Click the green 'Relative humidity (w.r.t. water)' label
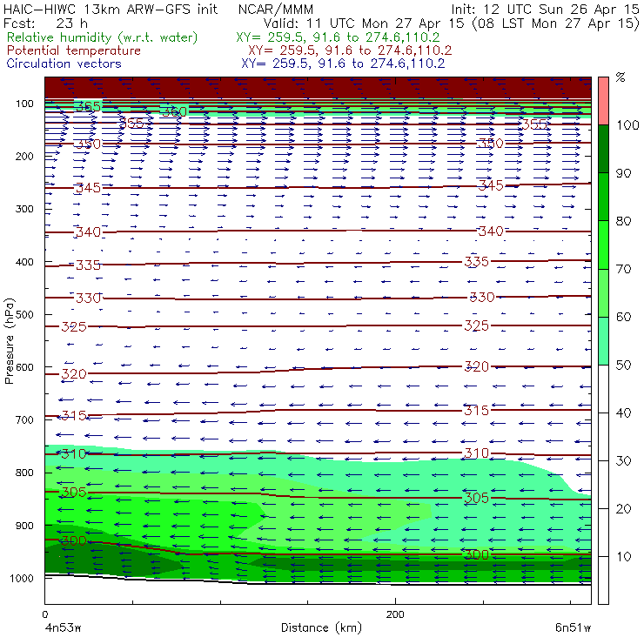The height and width of the screenshot is (644, 644). 103,37
